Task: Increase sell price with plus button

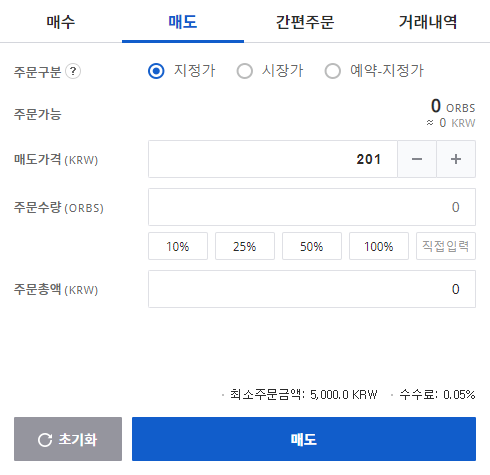Action: point(456,159)
